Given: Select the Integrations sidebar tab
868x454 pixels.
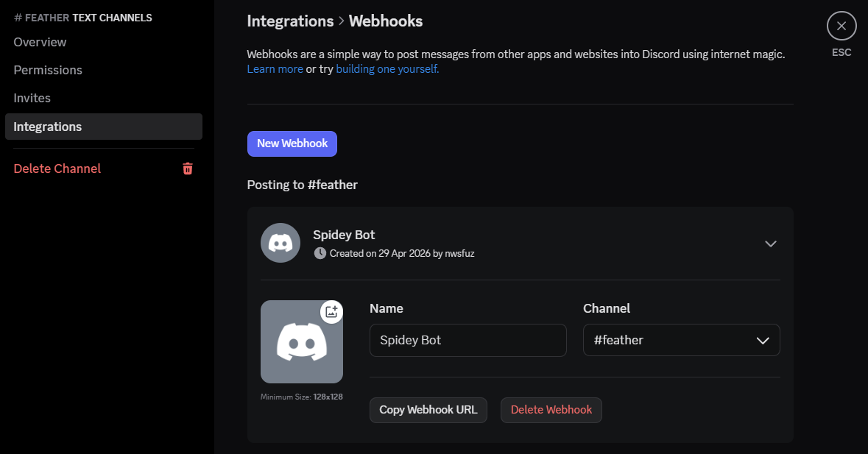Looking at the screenshot, I should pos(104,127).
